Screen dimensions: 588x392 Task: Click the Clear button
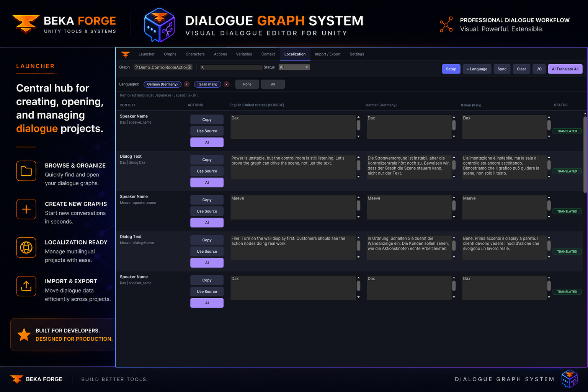pos(521,69)
